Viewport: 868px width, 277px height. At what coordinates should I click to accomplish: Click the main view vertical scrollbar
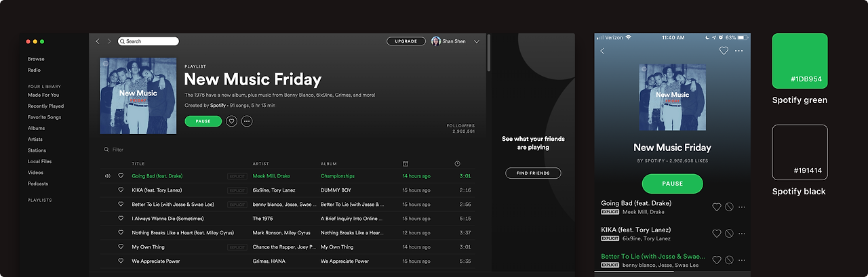tap(489, 53)
